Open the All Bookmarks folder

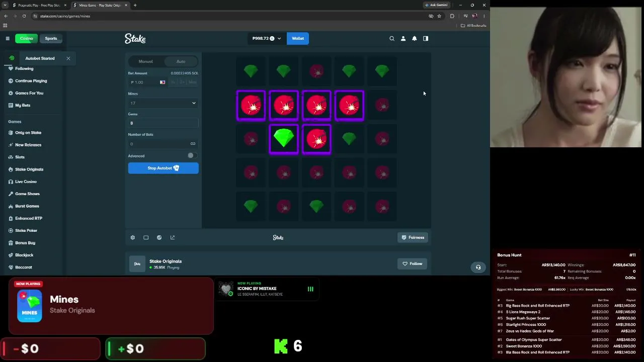[x=473, y=26]
